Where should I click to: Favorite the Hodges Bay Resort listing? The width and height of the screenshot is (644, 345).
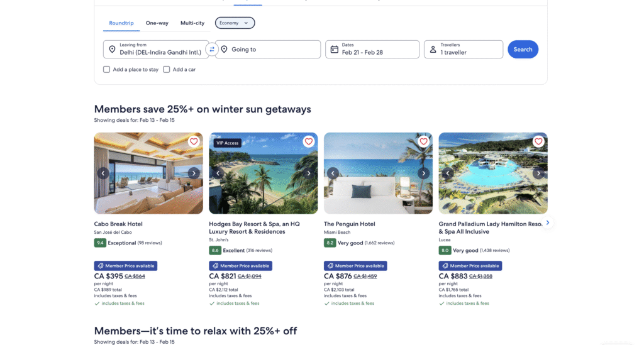[308, 142]
